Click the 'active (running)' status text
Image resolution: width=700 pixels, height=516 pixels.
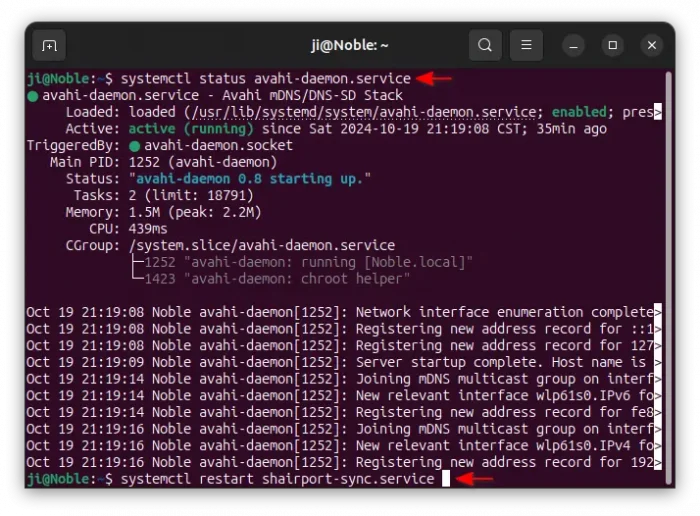[x=191, y=129]
